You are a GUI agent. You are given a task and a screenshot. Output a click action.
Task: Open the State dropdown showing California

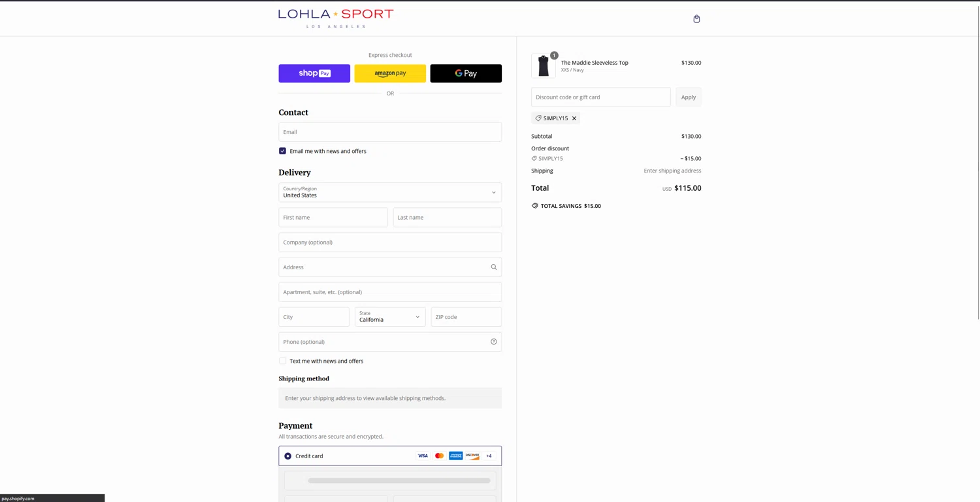pos(390,317)
